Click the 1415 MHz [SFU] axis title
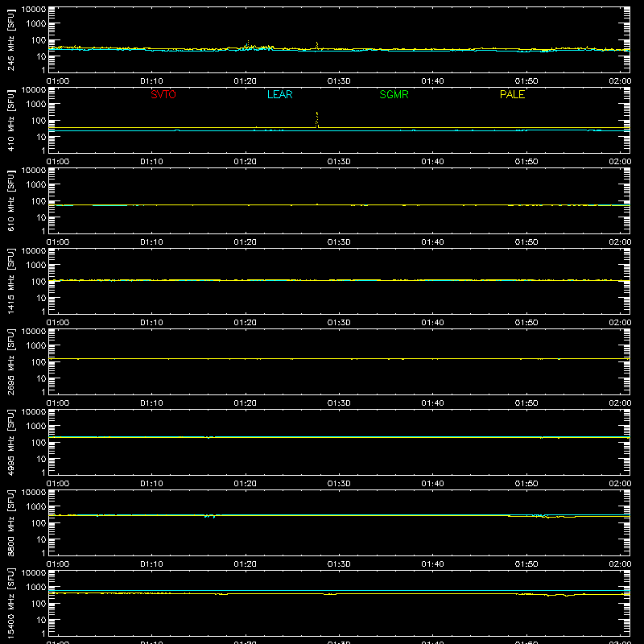Viewport: 644px width, 644px height. point(10,281)
